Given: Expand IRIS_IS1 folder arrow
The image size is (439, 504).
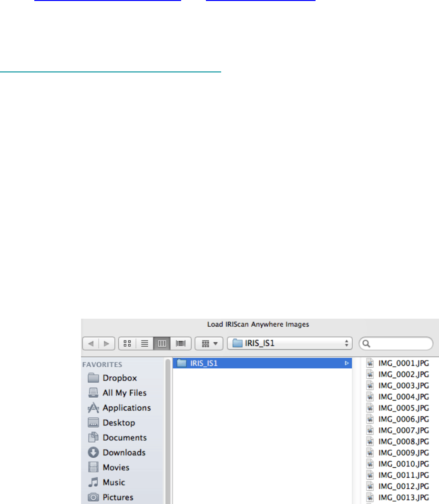Looking at the screenshot, I should tap(347, 363).
